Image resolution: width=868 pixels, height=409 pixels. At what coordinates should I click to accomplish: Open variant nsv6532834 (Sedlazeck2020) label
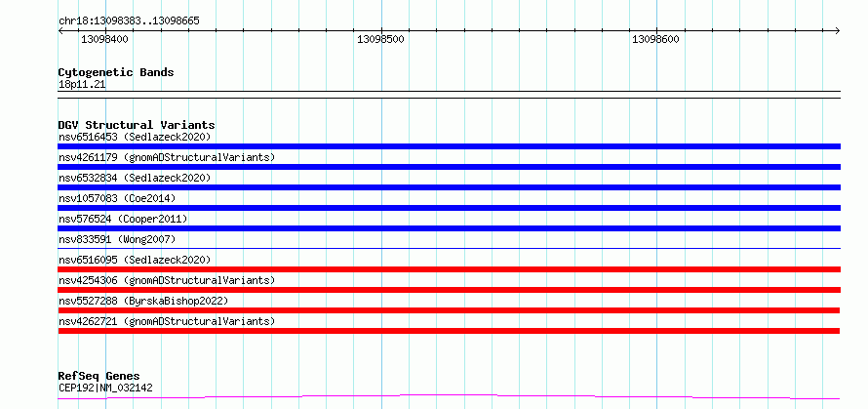[135, 178]
